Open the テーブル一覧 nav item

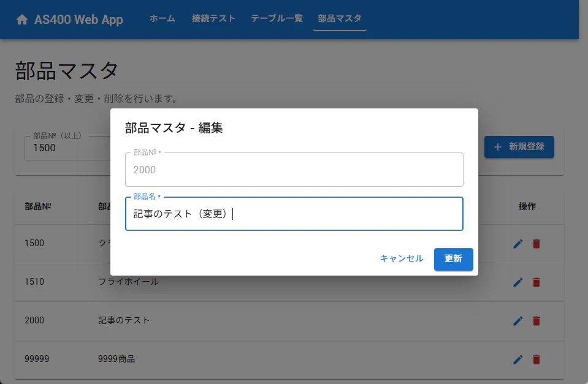tap(277, 18)
